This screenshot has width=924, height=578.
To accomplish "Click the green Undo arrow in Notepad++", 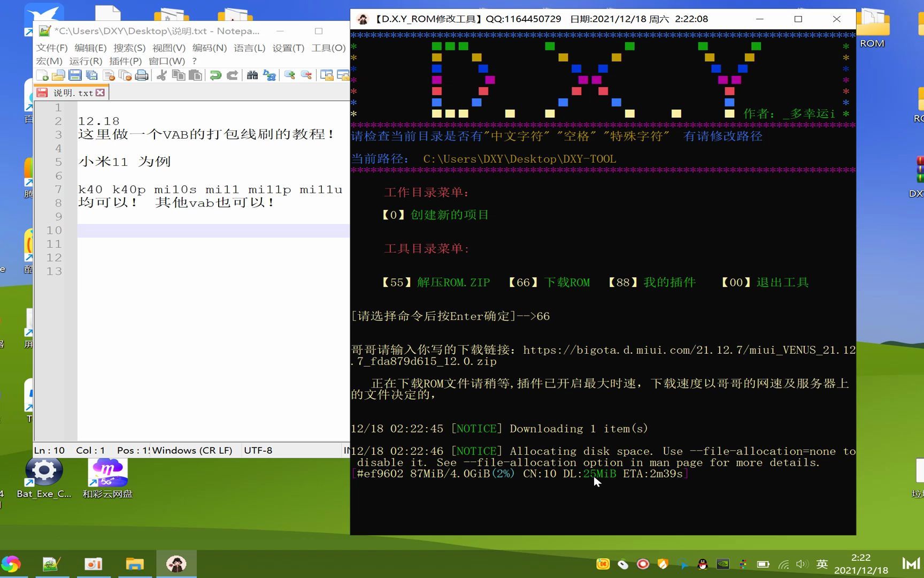I will coord(215,75).
